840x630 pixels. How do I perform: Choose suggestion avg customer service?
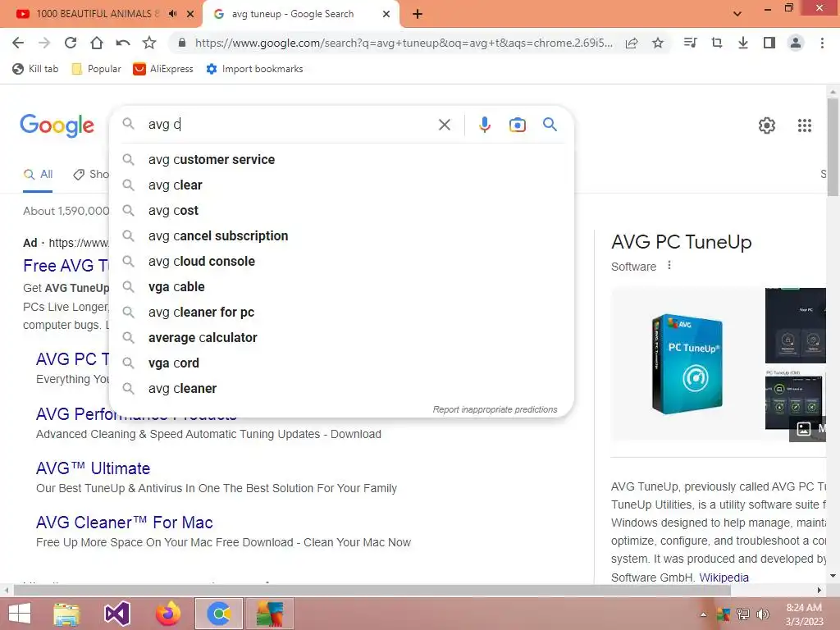pyautogui.click(x=341, y=160)
